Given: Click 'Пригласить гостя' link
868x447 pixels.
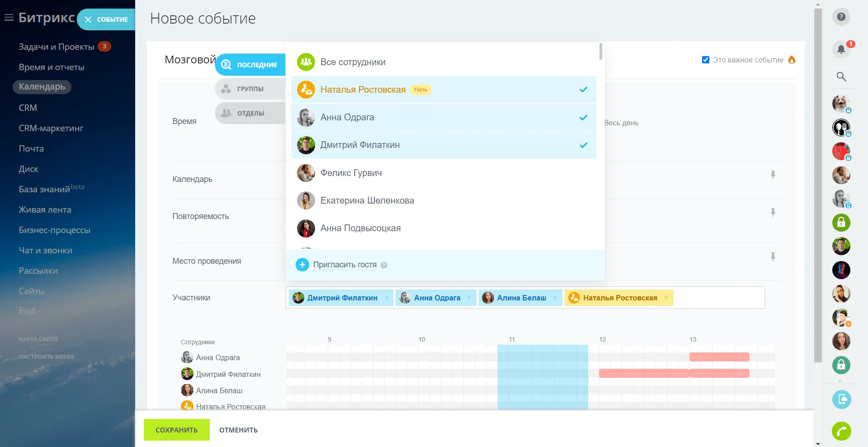Looking at the screenshot, I should pyautogui.click(x=344, y=265).
